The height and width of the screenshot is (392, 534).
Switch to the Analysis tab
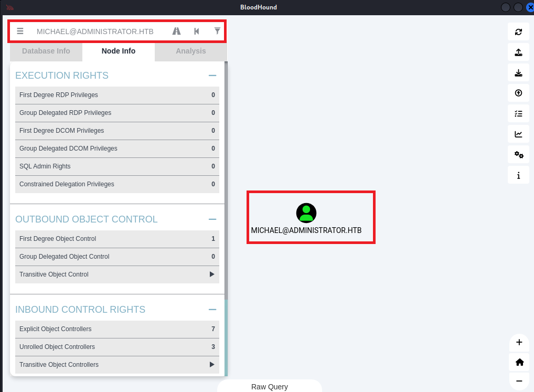click(191, 51)
